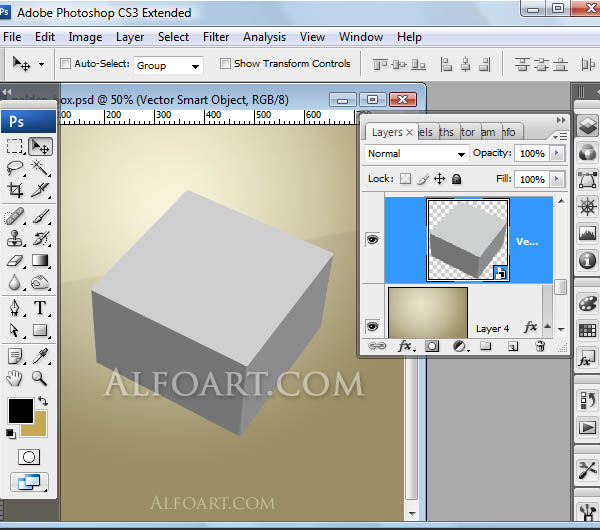
Task: Toggle lock transparent pixels
Action: coord(405,179)
